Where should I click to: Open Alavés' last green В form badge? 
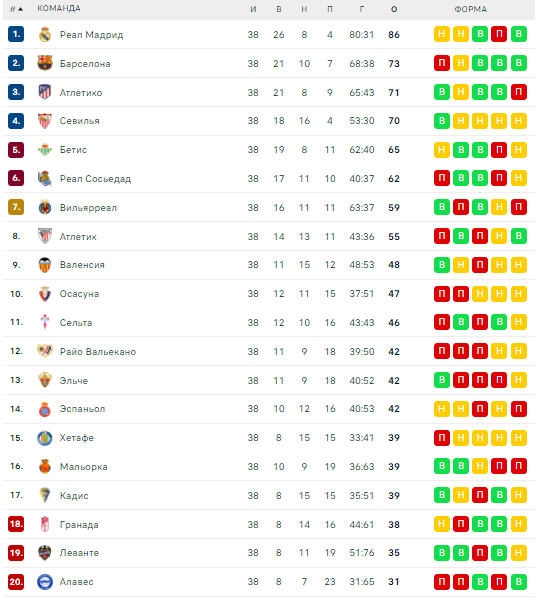519,582
